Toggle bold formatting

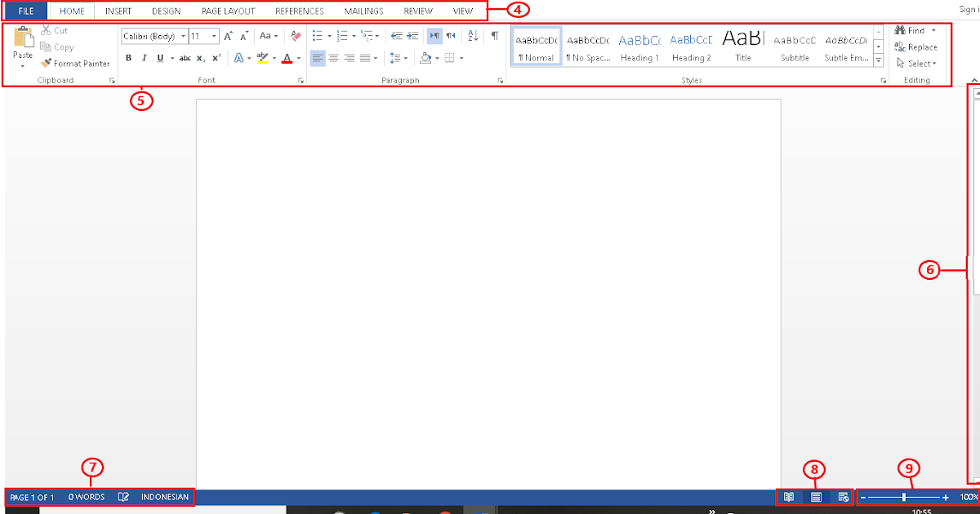[x=128, y=58]
